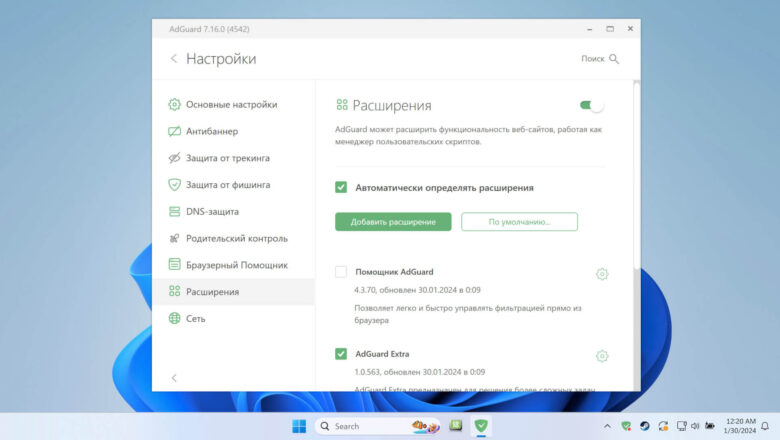
Task: Open DNS-защита settings
Action: 233,212
